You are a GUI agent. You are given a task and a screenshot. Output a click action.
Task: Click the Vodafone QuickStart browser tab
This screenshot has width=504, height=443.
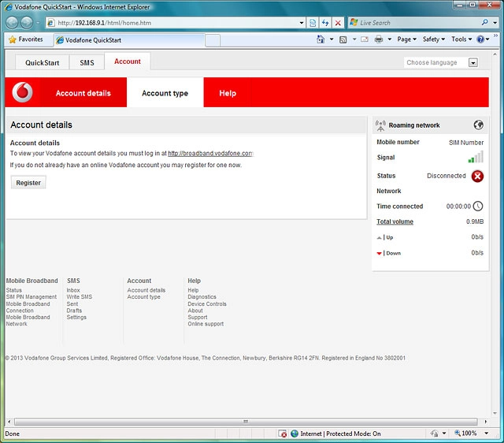click(129, 40)
